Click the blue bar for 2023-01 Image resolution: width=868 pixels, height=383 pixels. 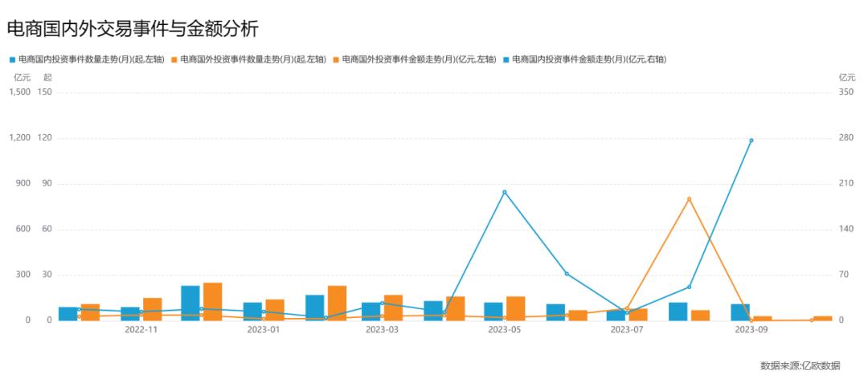coord(252,312)
